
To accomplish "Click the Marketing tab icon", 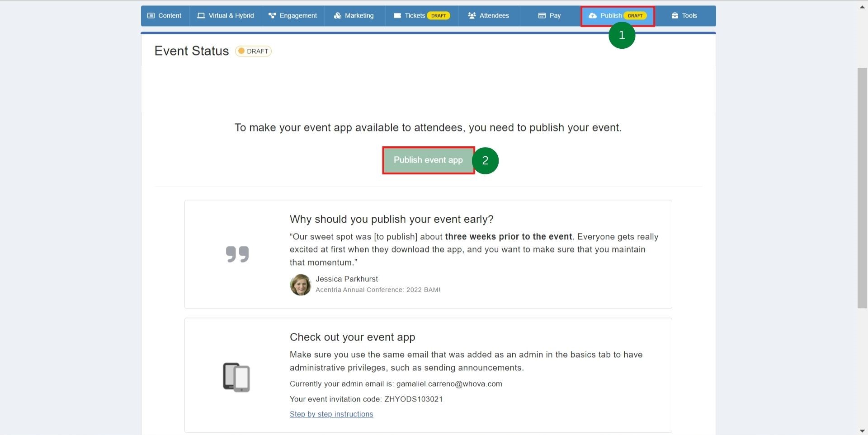I will (x=337, y=16).
